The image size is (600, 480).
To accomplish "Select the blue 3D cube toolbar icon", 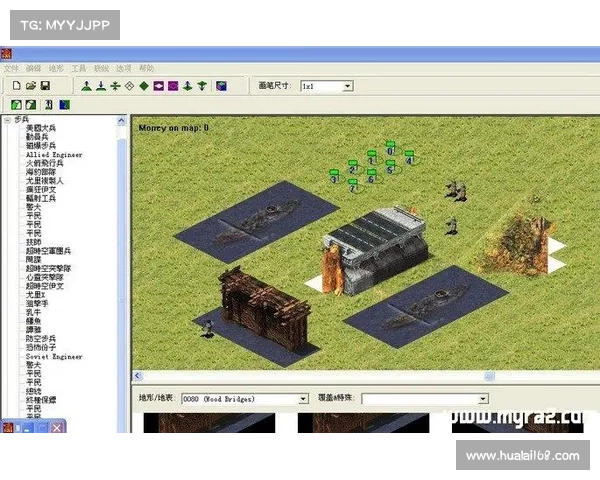I will (220, 86).
